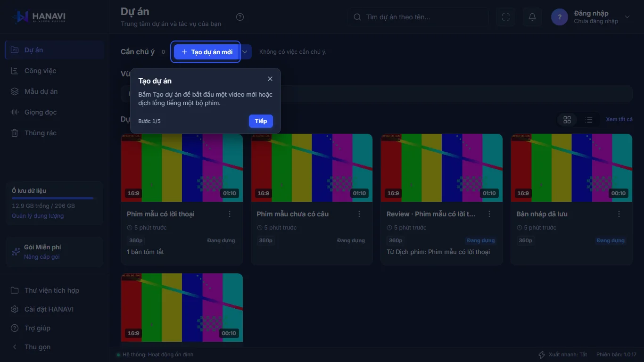
Task: Click Từ Dịch phim: Phim mẫu có lời thoại
Action: point(438,252)
